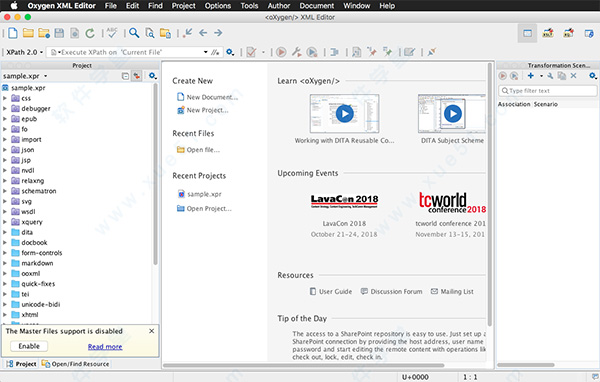
Task: Open the File menu
Action: click(x=111, y=6)
